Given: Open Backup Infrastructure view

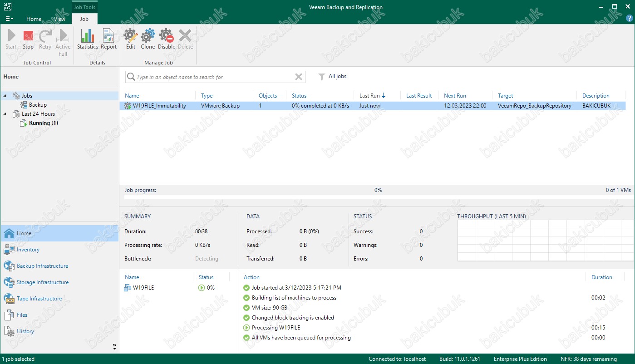Looking at the screenshot, I should pyautogui.click(x=59, y=266).
